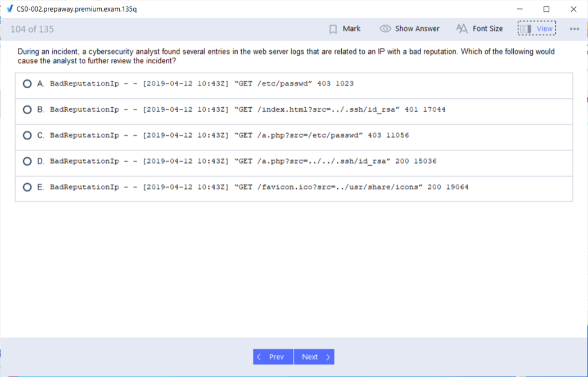Click the Mark bookmark icon
Screen dimensions: 588x377
click(x=333, y=29)
